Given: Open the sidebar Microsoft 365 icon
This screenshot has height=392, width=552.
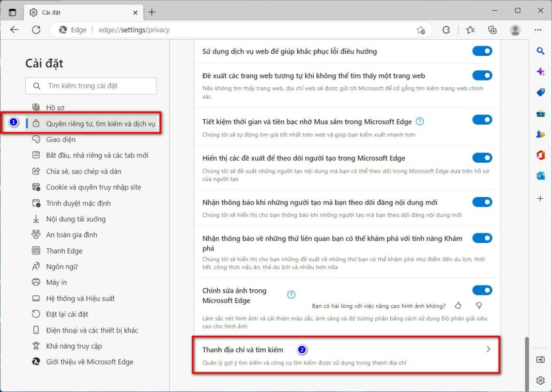Looking at the screenshot, I should [541, 155].
